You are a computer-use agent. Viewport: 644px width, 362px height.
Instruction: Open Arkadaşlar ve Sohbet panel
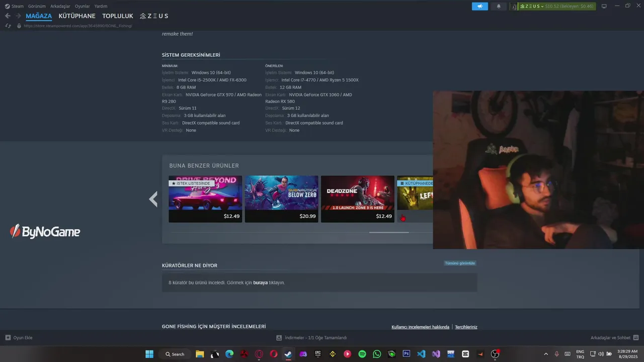tap(614, 337)
